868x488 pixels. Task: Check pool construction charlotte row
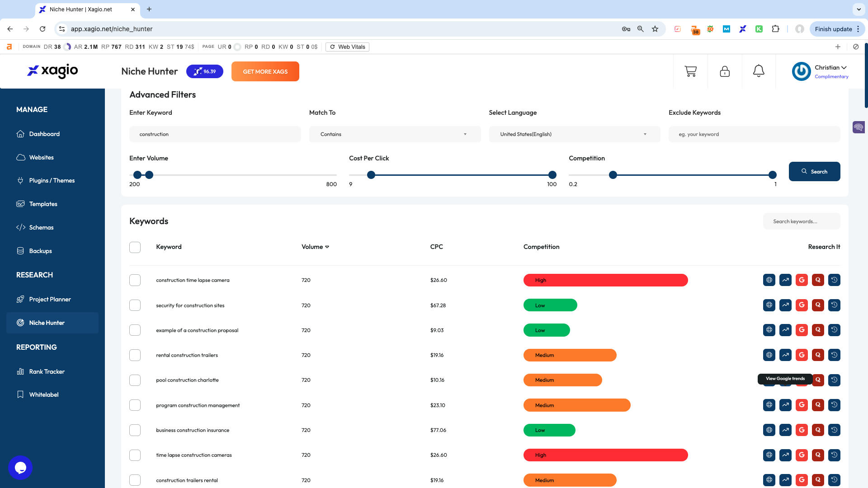tap(135, 380)
